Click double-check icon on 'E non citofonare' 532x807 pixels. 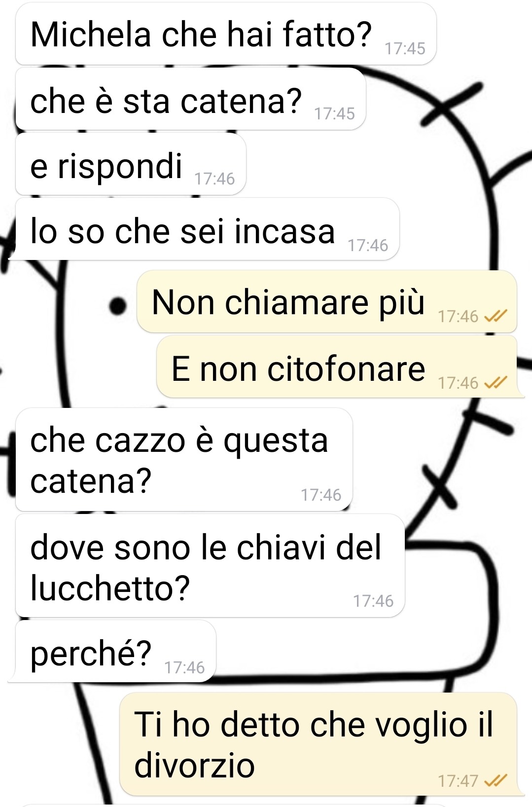point(496,382)
